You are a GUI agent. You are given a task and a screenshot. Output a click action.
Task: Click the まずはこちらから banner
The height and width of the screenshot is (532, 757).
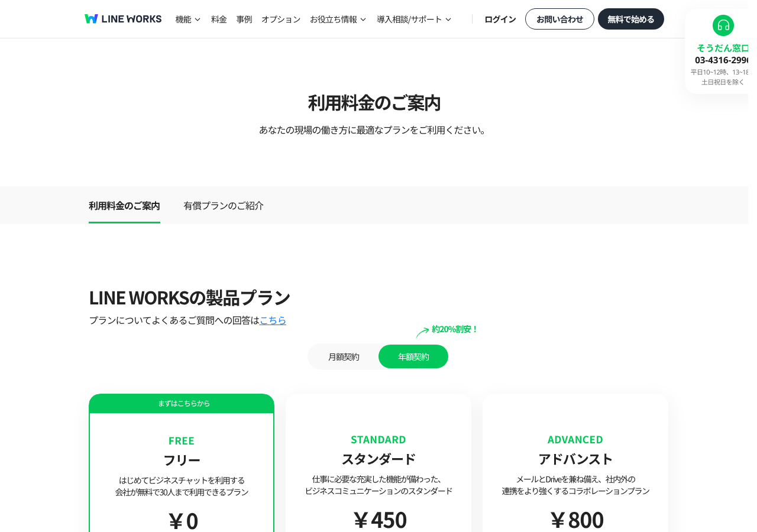click(x=182, y=403)
